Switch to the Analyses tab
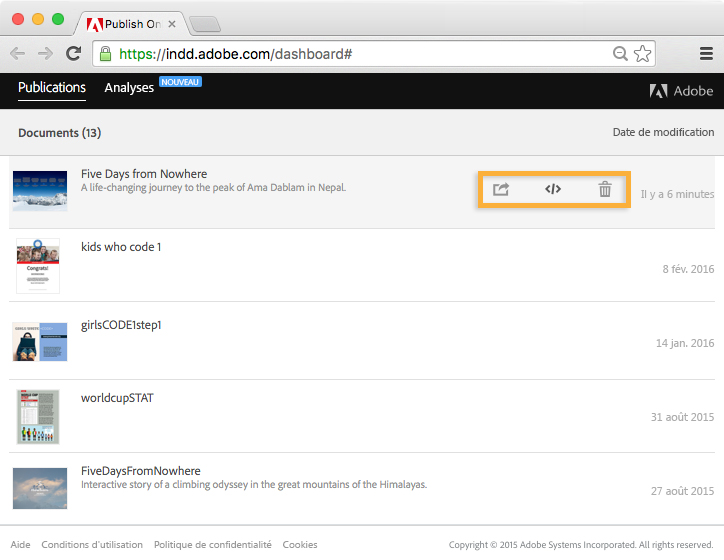This screenshot has width=724, height=560. click(x=129, y=88)
